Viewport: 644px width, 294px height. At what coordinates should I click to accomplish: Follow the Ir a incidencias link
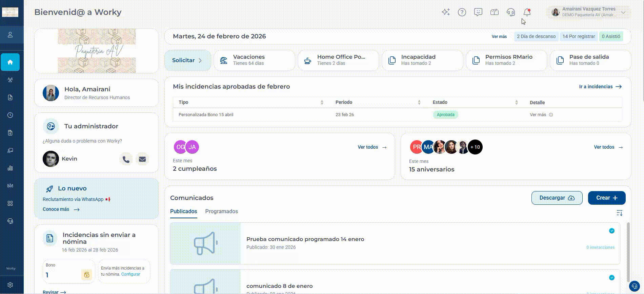[600, 87]
